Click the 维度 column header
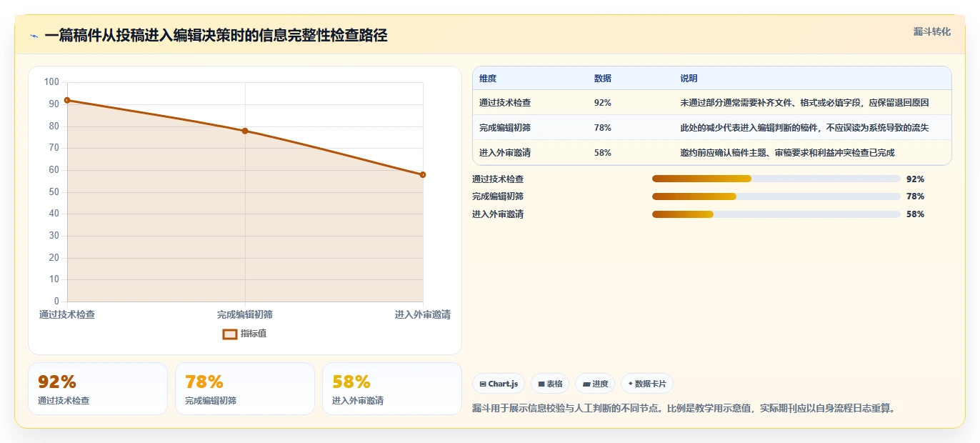980x443 pixels. click(x=488, y=79)
